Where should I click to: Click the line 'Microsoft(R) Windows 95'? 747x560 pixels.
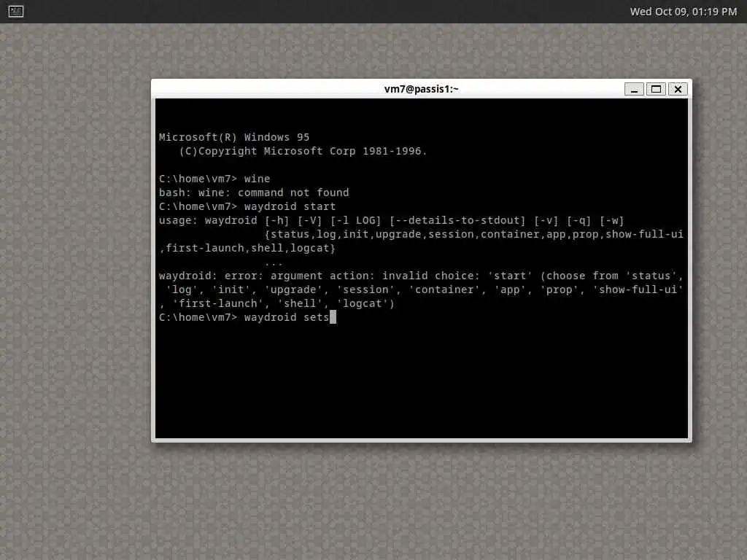click(234, 137)
